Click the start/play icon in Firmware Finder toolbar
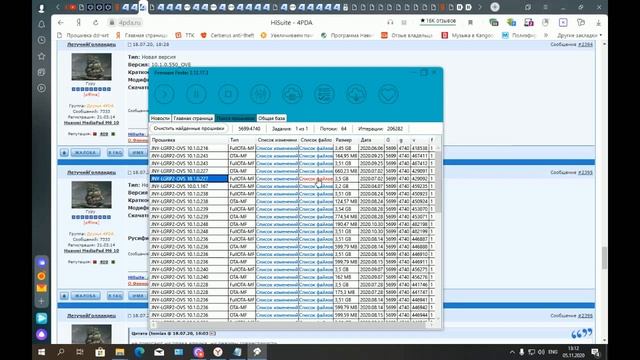640x360 pixels. tap(164, 94)
